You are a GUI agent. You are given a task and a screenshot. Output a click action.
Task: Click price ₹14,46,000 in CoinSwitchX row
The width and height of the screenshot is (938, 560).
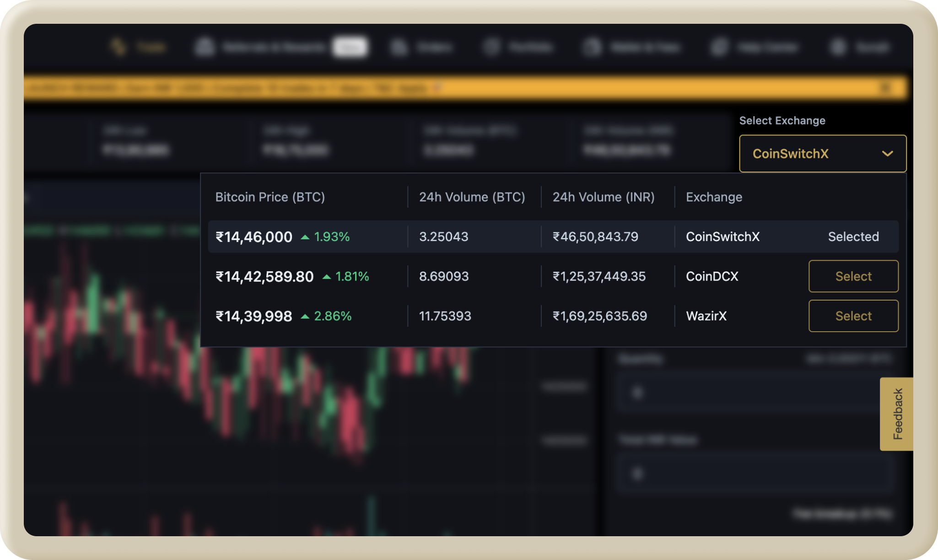254,237
